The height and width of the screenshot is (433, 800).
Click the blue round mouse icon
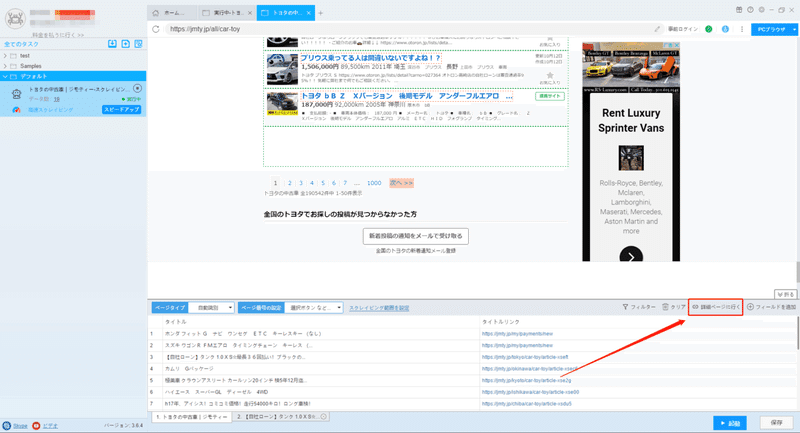coord(725,29)
